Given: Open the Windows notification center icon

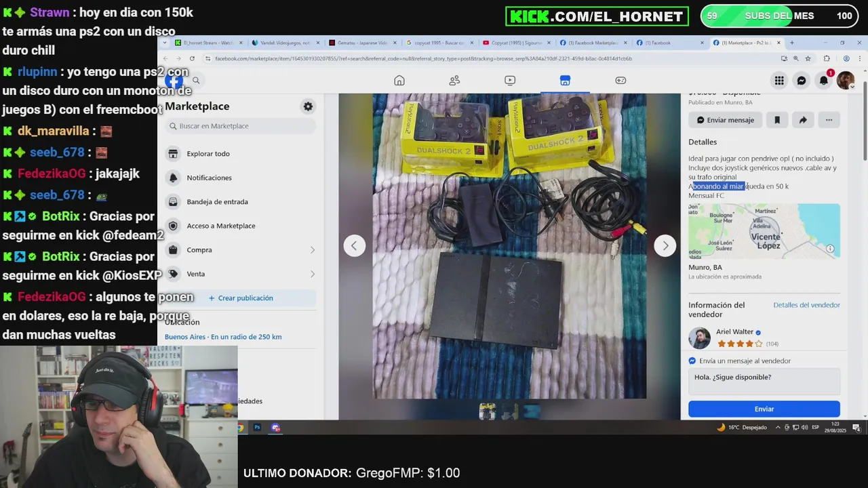Looking at the screenshot, I should (x=856, y=428).
